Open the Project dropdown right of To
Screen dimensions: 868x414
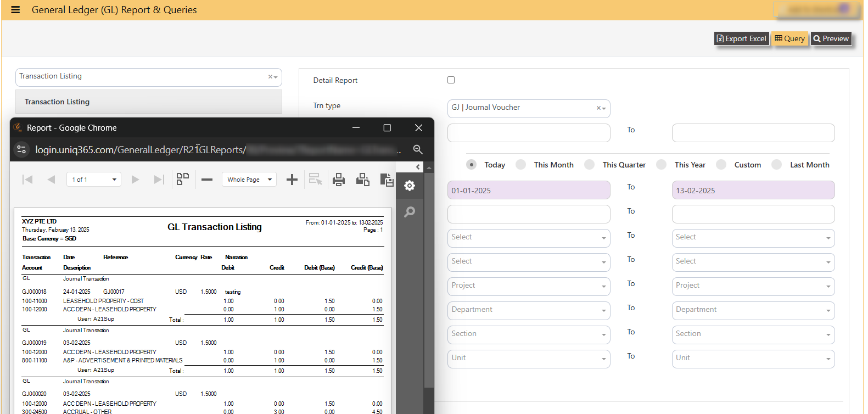pyautogui.click(x=753, y=286)
